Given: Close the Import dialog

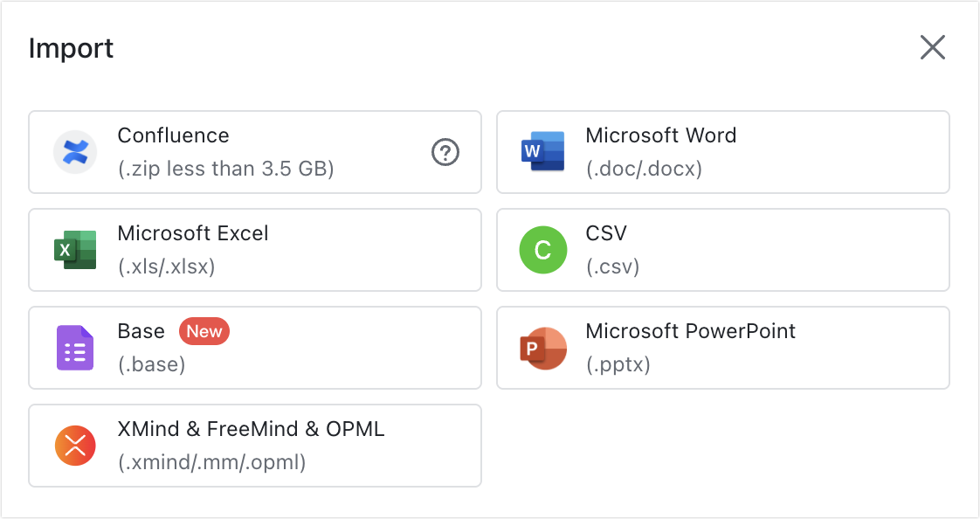Looking at the screenshot, I should [x=932, y=48].
